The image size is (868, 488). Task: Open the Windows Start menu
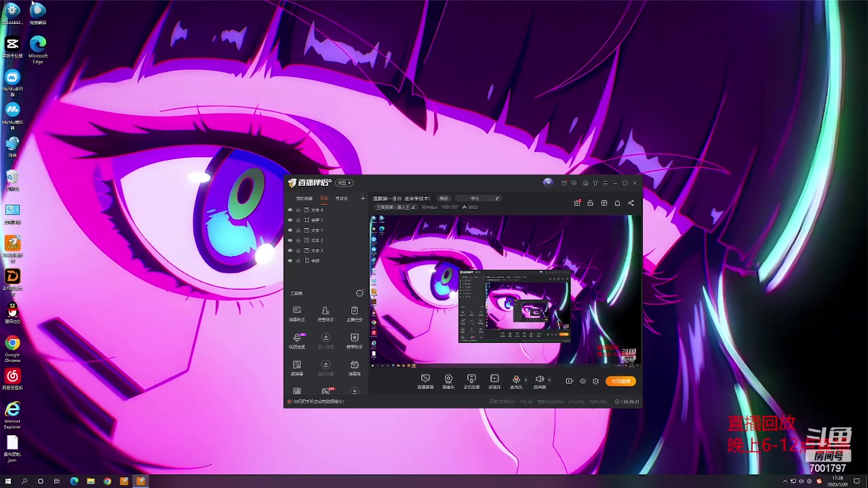click(8, 481)
